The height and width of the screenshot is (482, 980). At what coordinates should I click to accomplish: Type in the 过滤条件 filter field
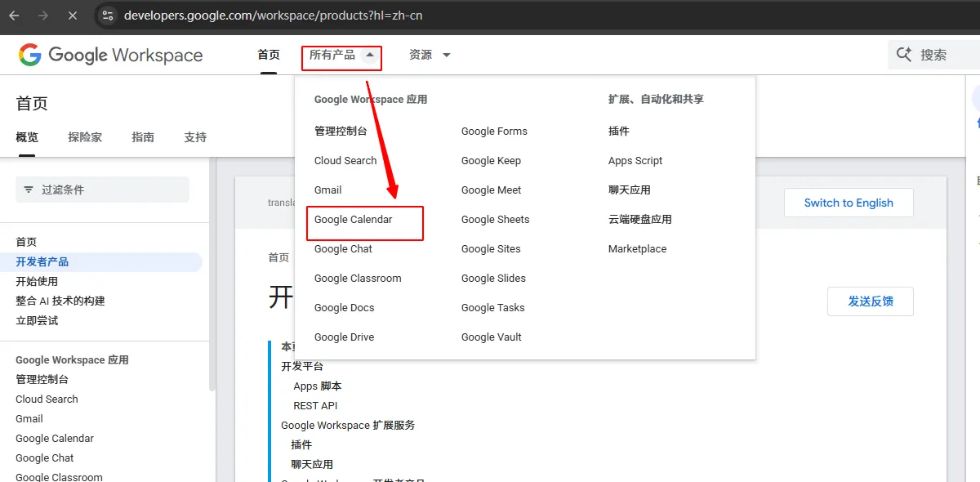point(110,190)
